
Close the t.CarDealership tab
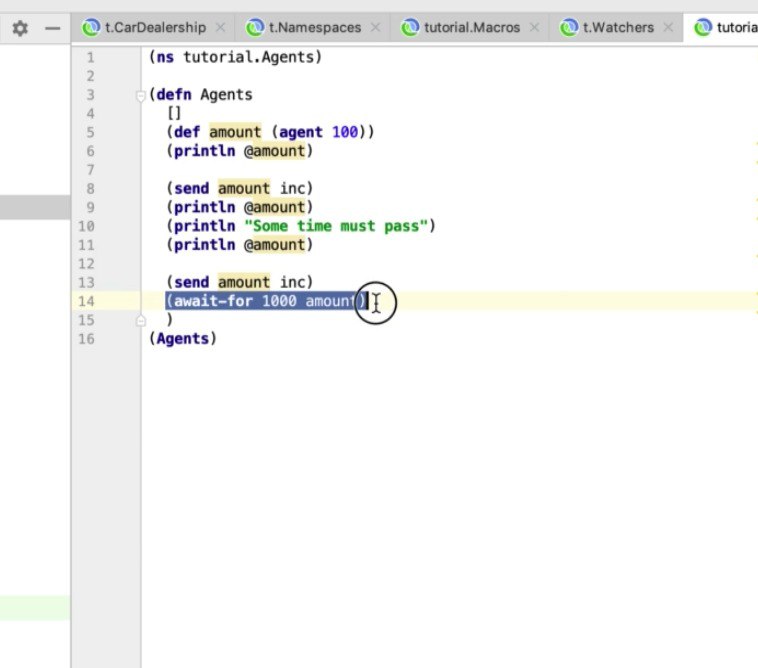[220, 28]
